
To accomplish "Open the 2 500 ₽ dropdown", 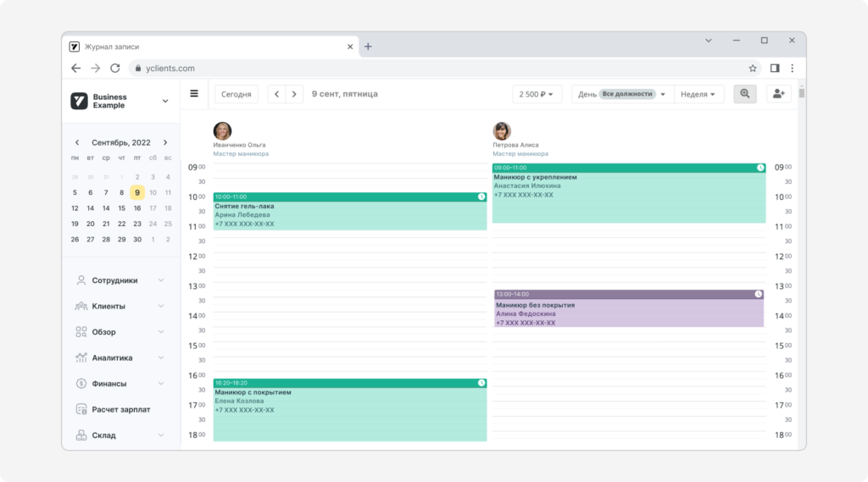I will [537, 94].
